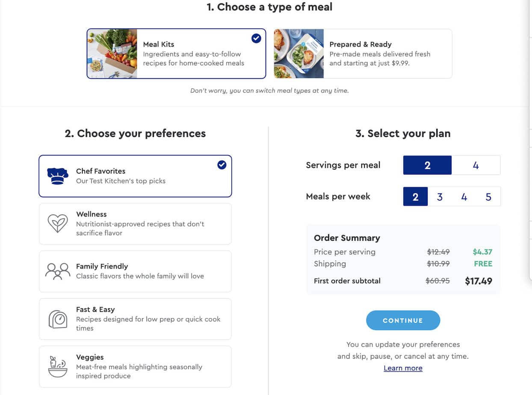532x395 pixels.
Task: Click the heart leaf Wellness icon
Action: point(58,224)
